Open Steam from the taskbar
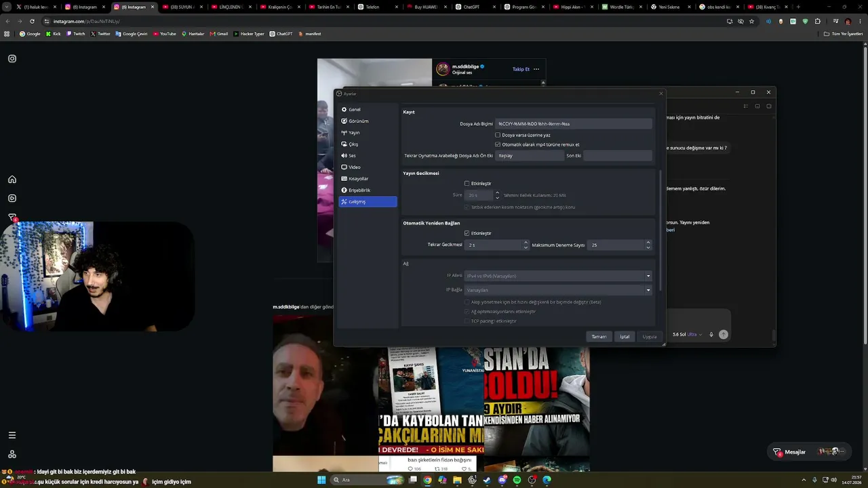The image size is (868, 488). coord(487,480)
